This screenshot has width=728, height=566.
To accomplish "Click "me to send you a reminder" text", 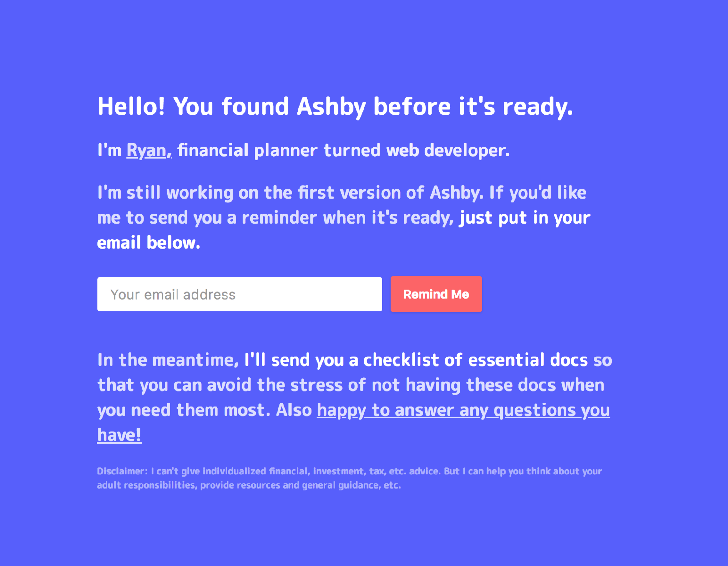I will pos(206,218).
